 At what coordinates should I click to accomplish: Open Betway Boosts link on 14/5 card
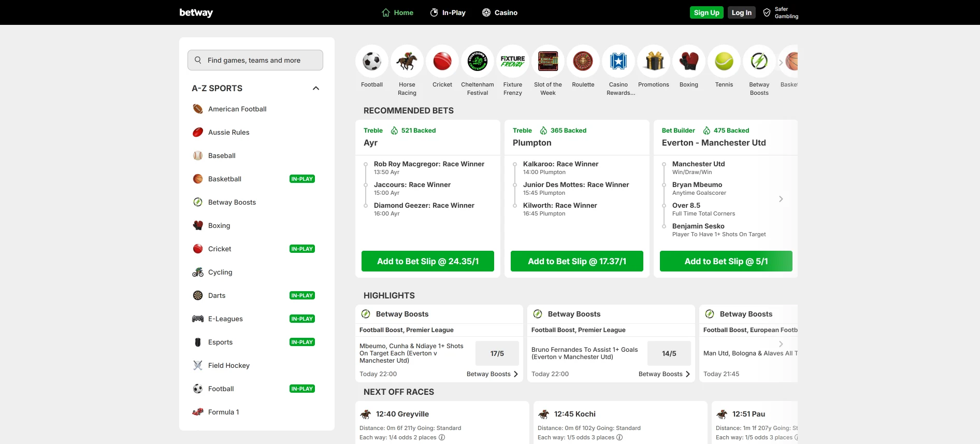click(664, 374)
